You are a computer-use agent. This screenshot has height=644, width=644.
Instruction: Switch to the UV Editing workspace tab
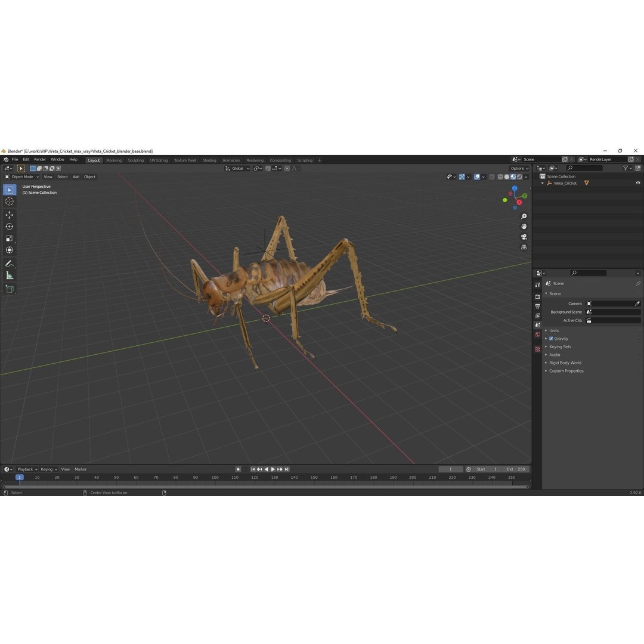point(159,160)
